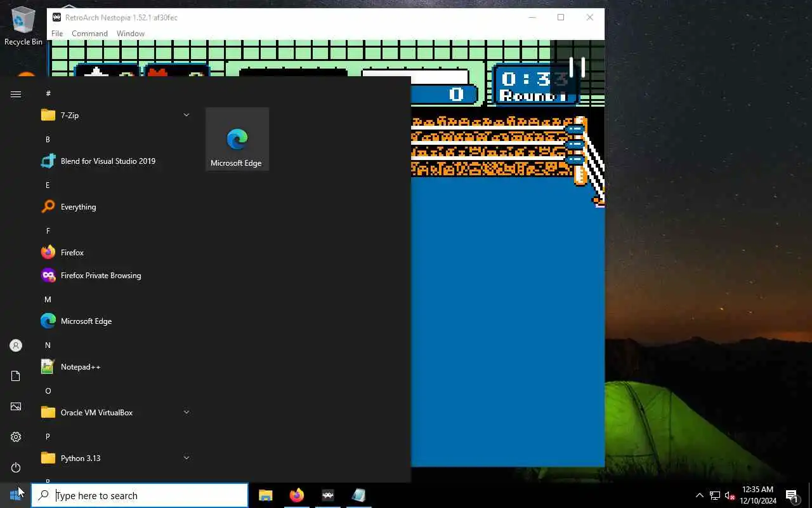Open the clock and date flyout
Viewport: 812px width, 508px height.
click(x=758, y=495)
